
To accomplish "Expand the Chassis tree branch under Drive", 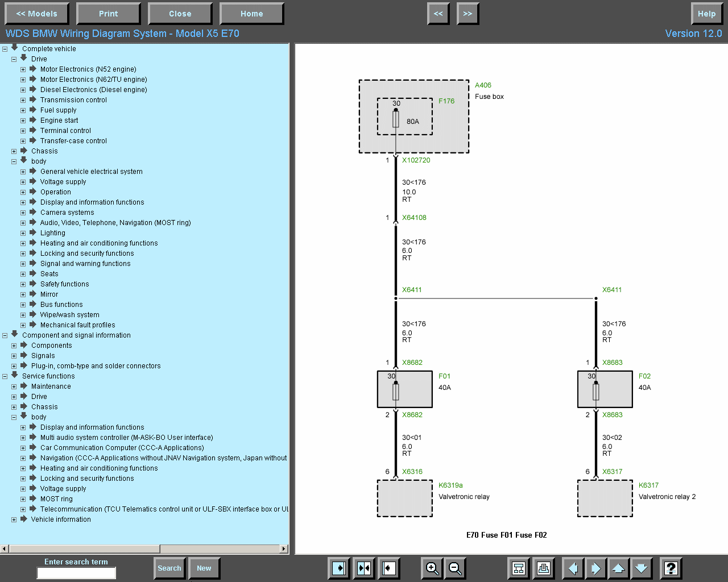I will click(x=13, y=151).
